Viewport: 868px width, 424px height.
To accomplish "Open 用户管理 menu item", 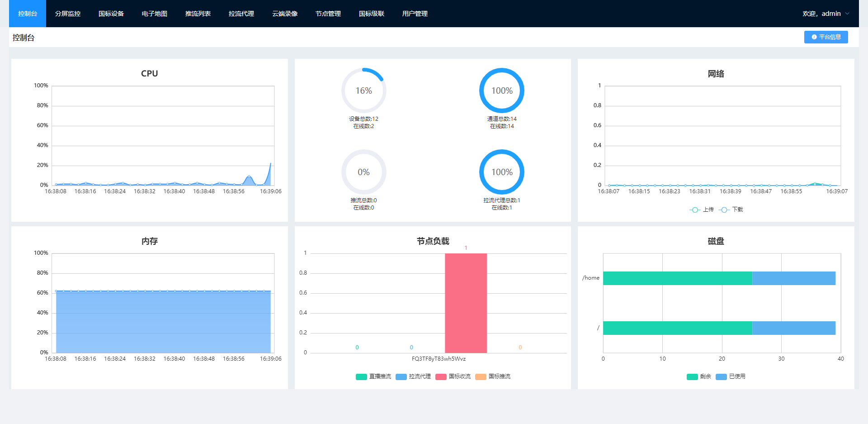I will pos(415,14).
